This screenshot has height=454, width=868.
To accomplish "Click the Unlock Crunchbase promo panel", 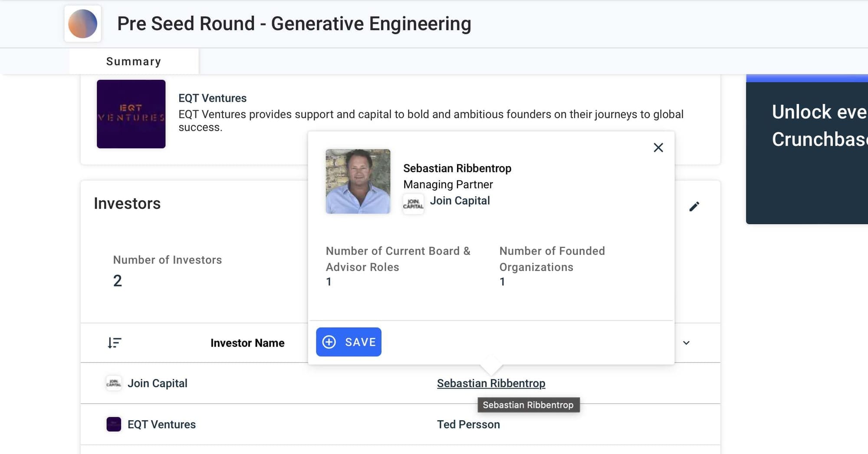I will click(x=807, y=150).
